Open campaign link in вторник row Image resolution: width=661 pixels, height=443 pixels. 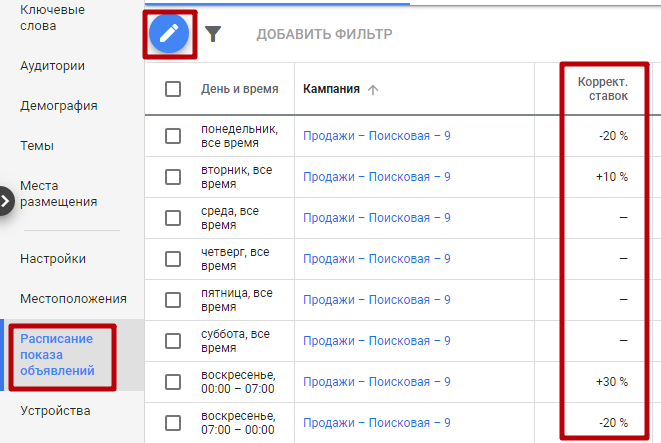click(377, 177)
